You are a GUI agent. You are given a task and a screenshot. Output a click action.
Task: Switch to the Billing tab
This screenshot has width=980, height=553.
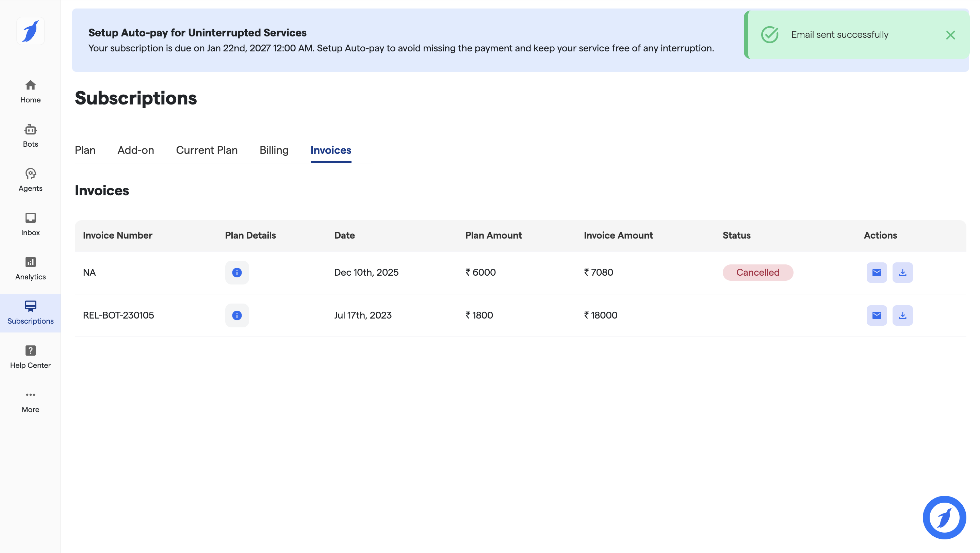coord(274,150)
